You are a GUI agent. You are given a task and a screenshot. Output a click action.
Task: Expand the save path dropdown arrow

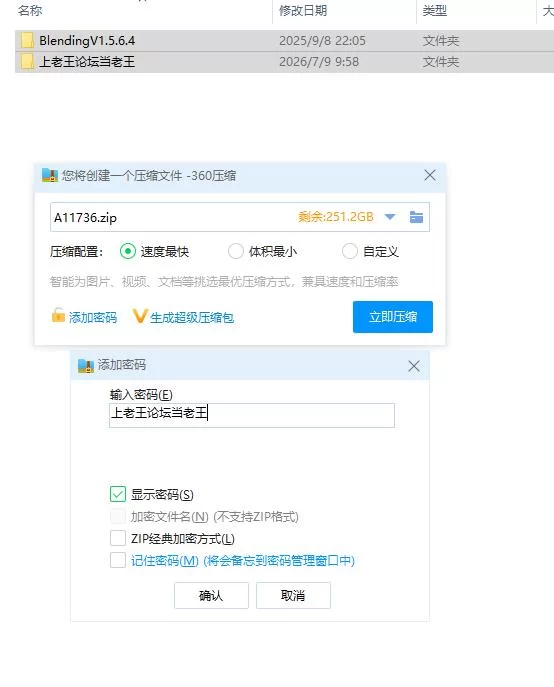coord(390,217)
